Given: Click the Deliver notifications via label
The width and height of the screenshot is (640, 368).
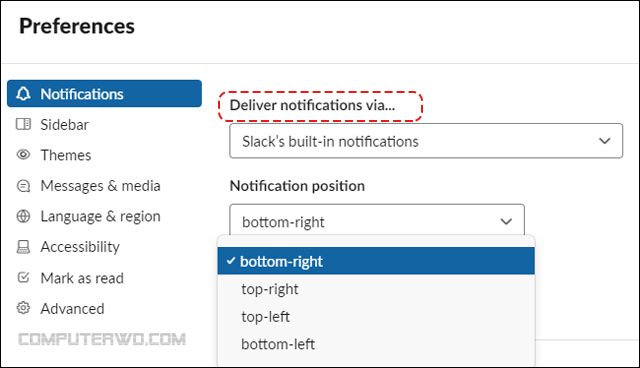Looking at the screenshot, I should tap(312, 105).
